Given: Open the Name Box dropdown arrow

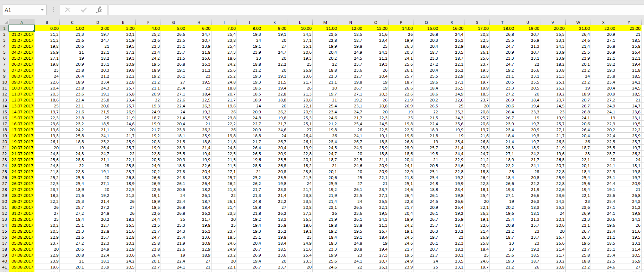Looking at the screenshot, I should 42,10.
